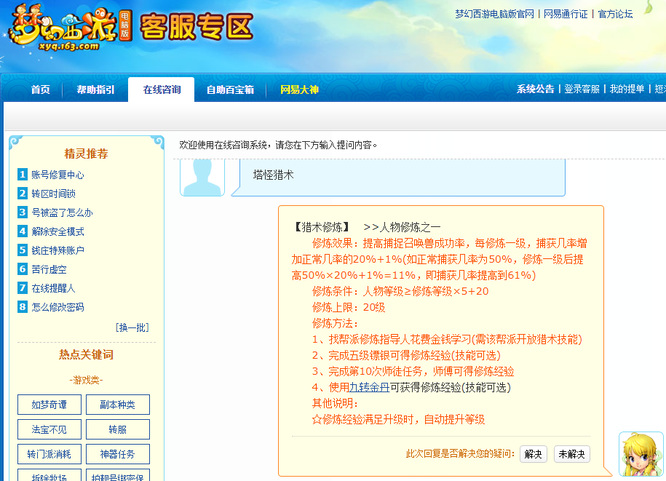The height and width of the screenshot is (481, 666).
Task: Go to the 首页 tab
Action: point(41,90)
